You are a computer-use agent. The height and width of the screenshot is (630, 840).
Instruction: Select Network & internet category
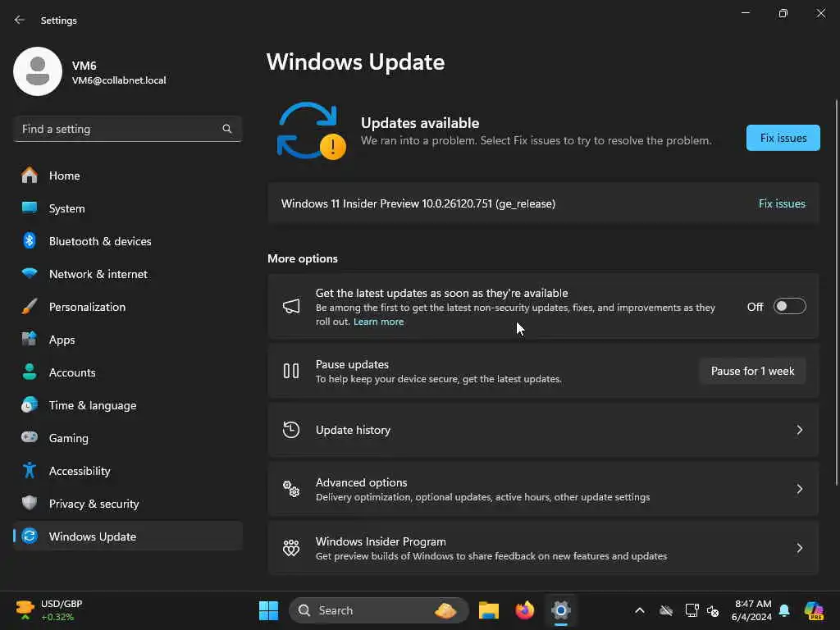(x=127, y=274)
